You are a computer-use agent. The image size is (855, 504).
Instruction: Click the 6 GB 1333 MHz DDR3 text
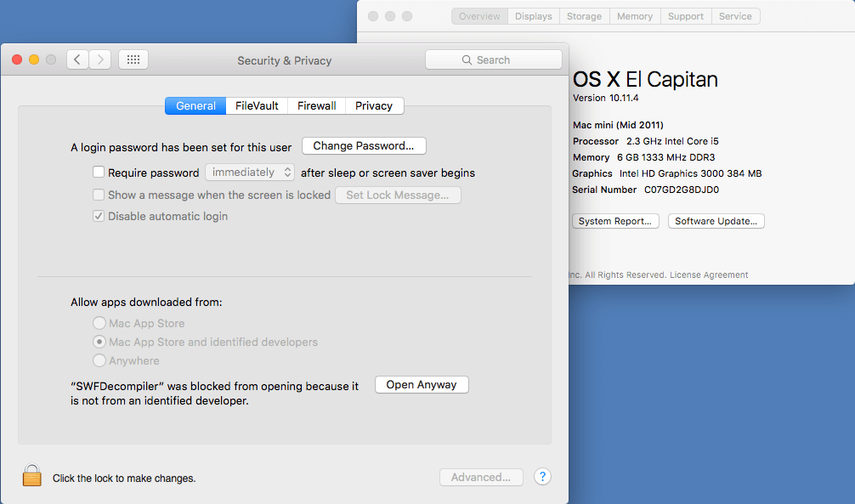(x=665, y=157)
